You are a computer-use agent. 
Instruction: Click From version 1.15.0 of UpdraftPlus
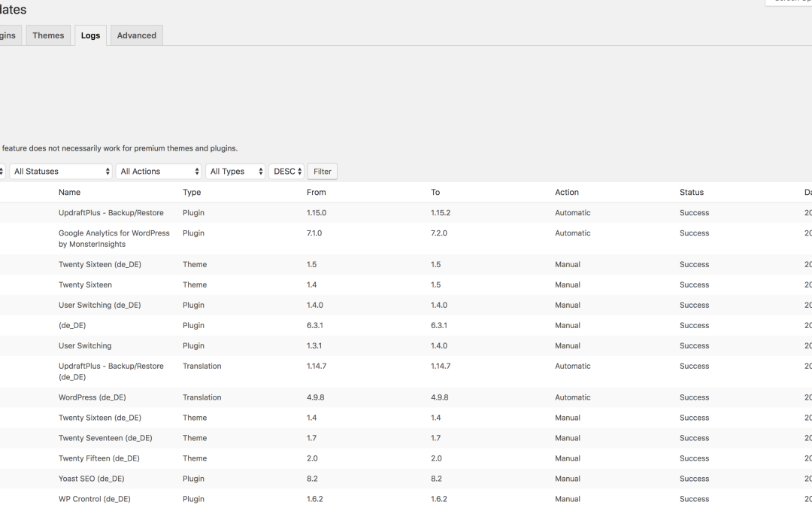tap(317, 213)
